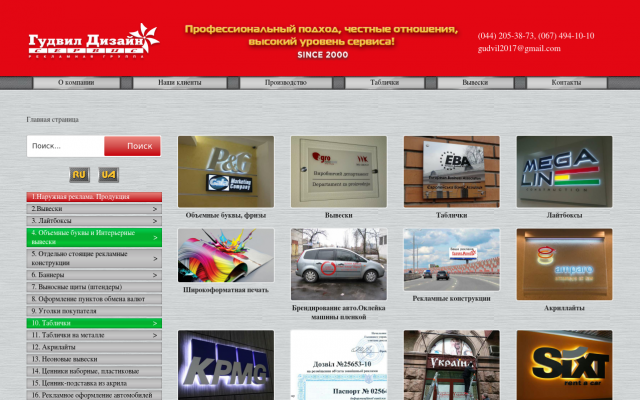
Task: Switch language with the UA flag button
Action: (109, 175)
